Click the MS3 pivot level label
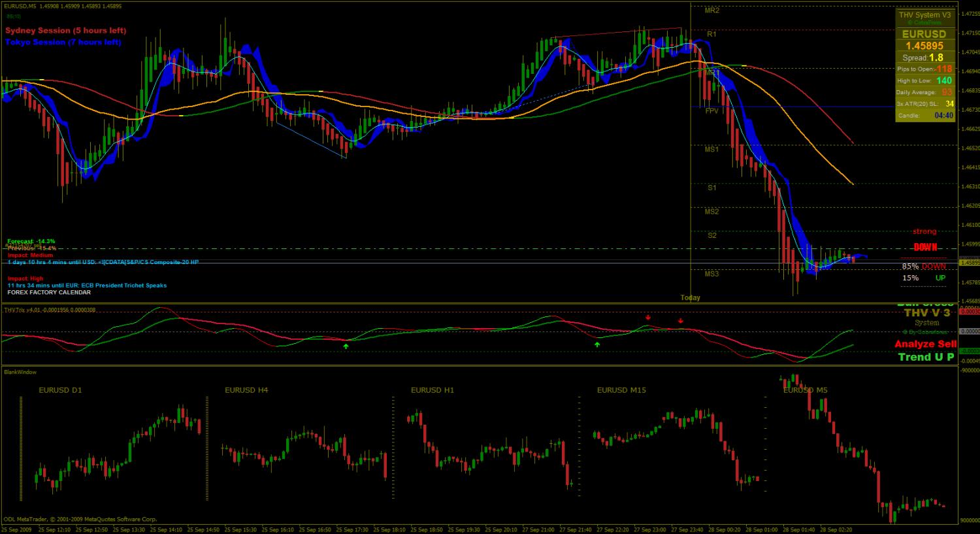The width and height of the screenshot is (980, 534). coord(711,274)
